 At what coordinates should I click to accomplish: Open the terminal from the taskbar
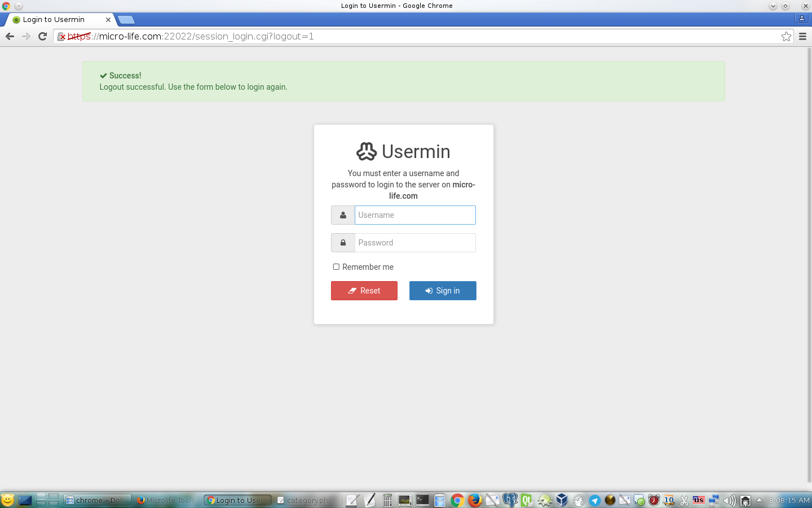[422, 500]
